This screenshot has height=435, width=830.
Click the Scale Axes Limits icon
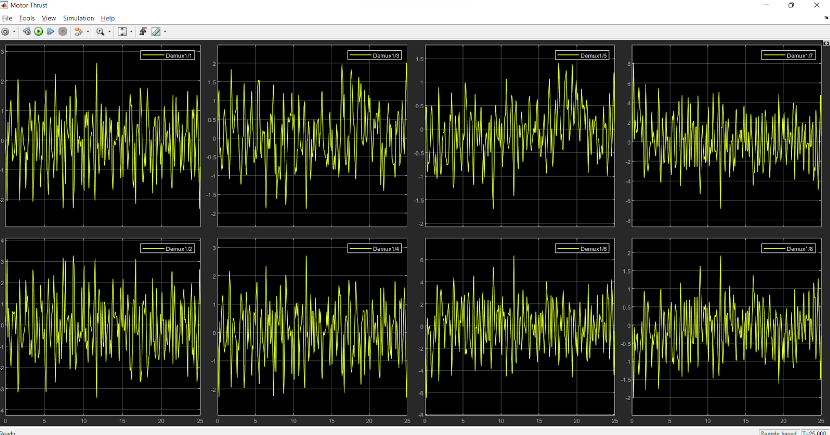point(122,32)
